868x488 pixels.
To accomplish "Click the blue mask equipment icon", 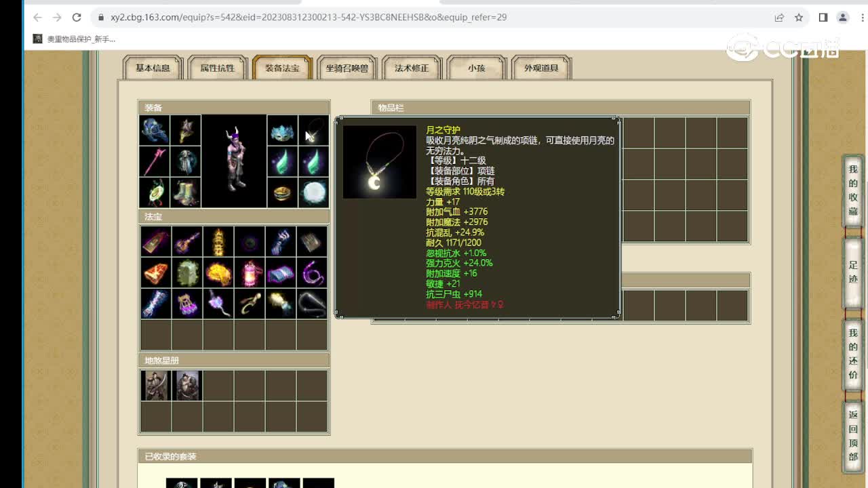I will pyautogui.click(x=282, y=130).
